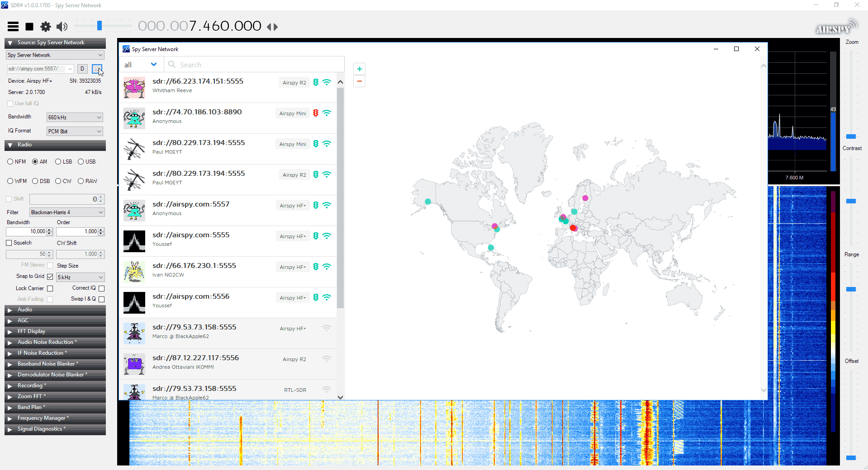
Task: Click the frequency tuning arrows icon
Action: pos(272,27)
